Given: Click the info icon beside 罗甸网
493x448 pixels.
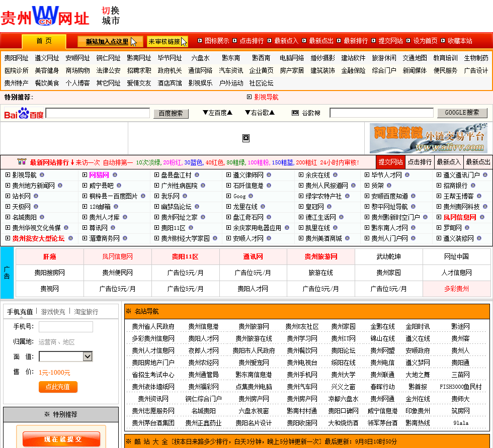Looking at the screenshot, I should (x=467, y=227).
